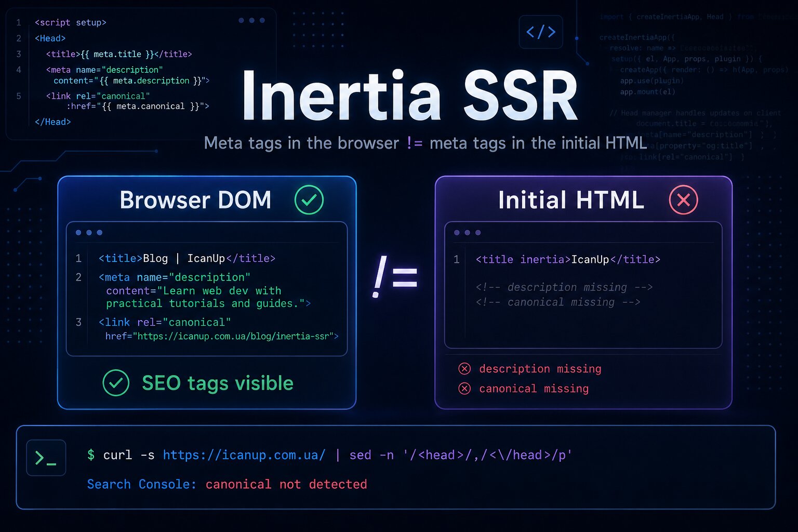The image size is (798, 532).
Task: Click the Initial HTML heading
Action: (x=571, y=200)
